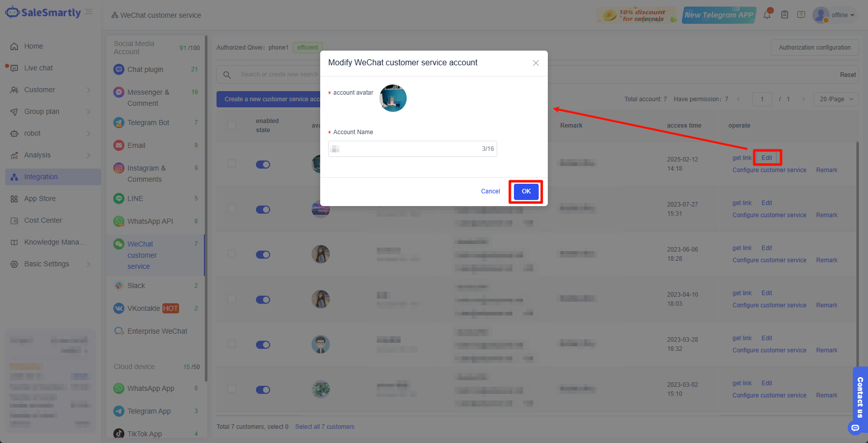Screen dimensions: 868x443
Task: Click the Messenger & Comment icon
Action: (119, 92)
